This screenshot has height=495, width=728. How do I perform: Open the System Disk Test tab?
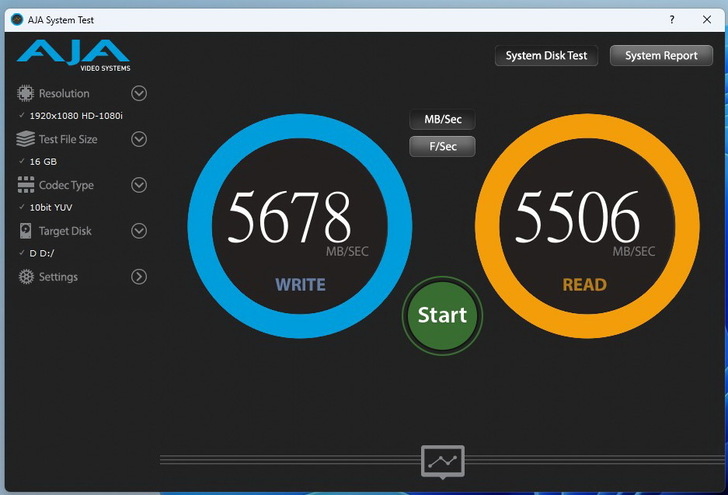[x=546, y=56]
